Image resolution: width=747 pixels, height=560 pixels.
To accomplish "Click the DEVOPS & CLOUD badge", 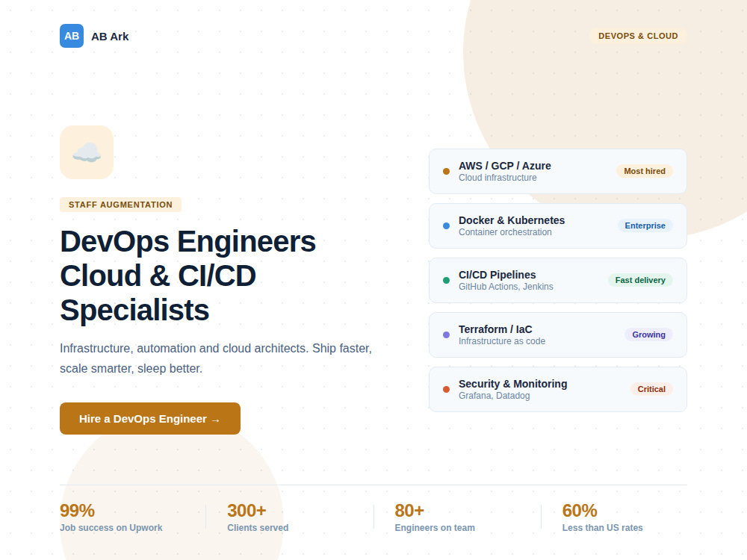I will tap(638, 36).
